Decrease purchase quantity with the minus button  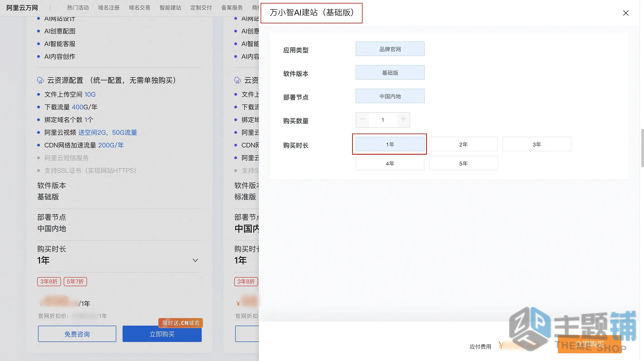(x=363, y=120)
